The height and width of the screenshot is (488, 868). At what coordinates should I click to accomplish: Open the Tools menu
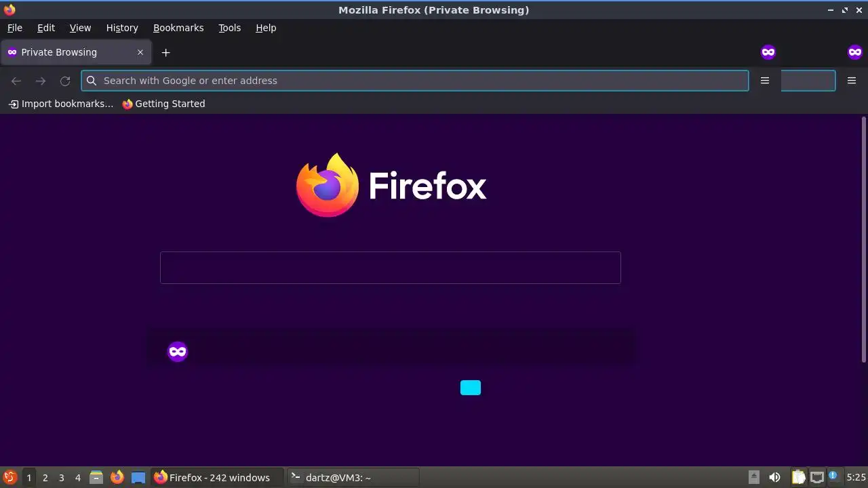pos(230,28)
